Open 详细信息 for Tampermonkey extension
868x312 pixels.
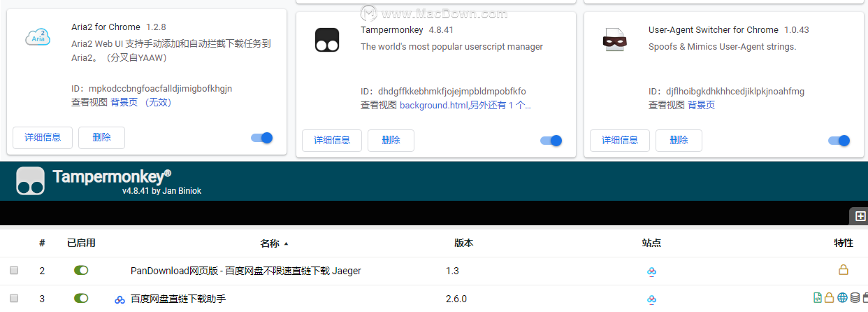coord(332,140)
